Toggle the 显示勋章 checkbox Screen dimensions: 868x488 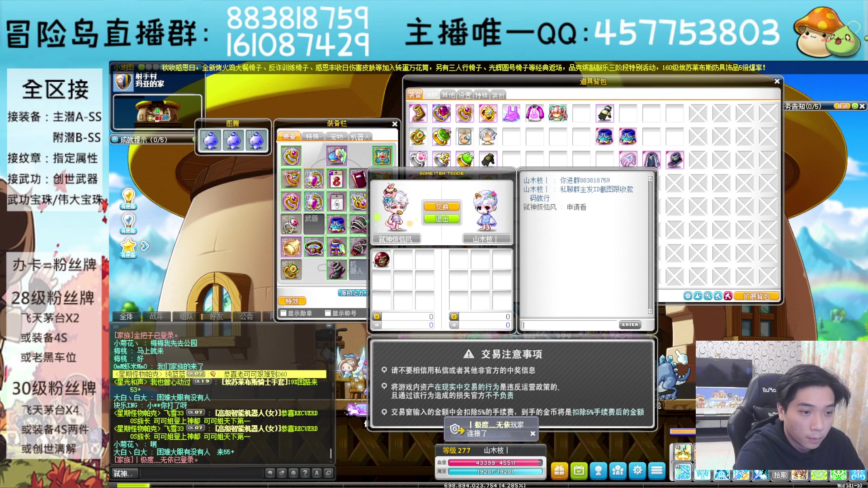tap(283, 313)
